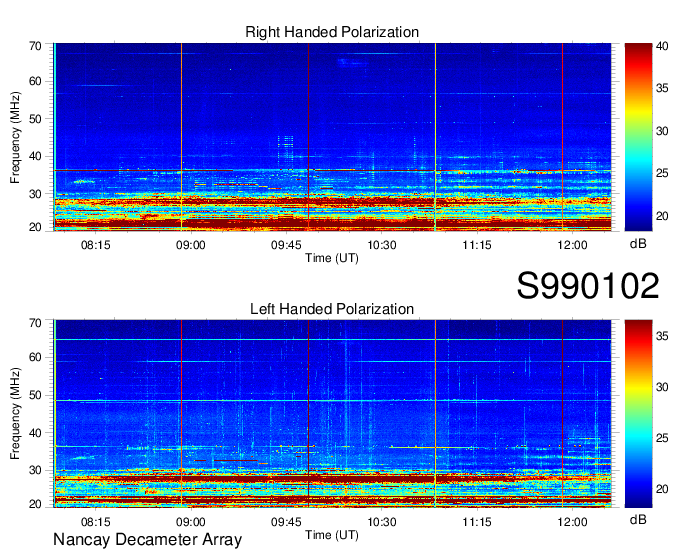Click the 70 MHz tick on Right Handed plot
The image size is (680, 552).
(35, 46)
